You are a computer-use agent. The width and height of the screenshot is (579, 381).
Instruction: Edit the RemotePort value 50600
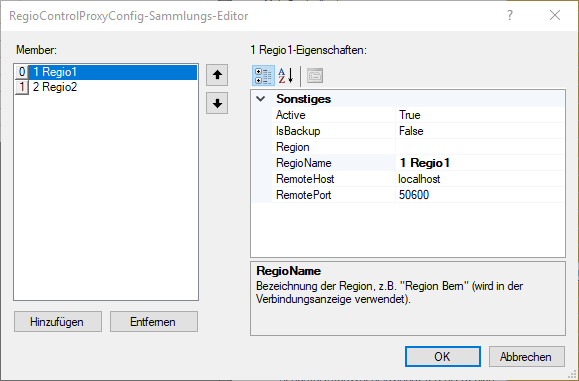coord(480,195)
